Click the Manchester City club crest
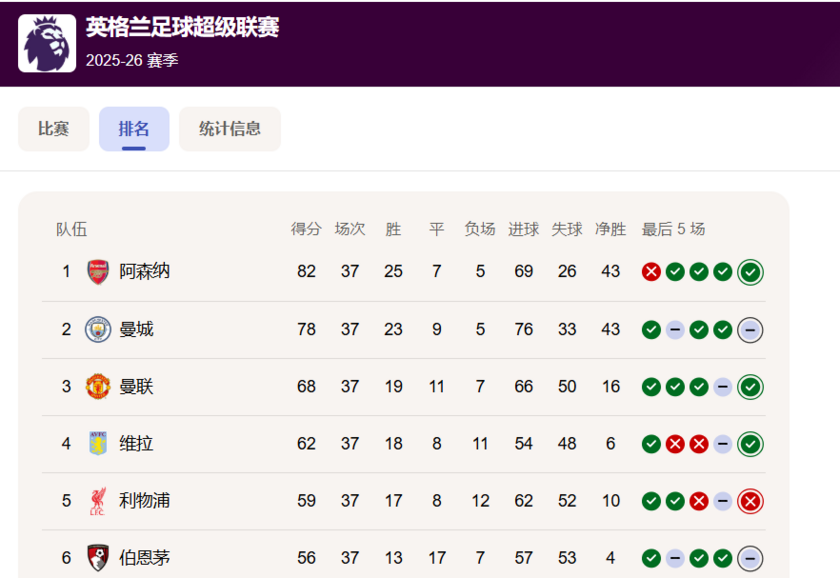Image resolution: width=840 pixels, height=578 pixels. 98,329
